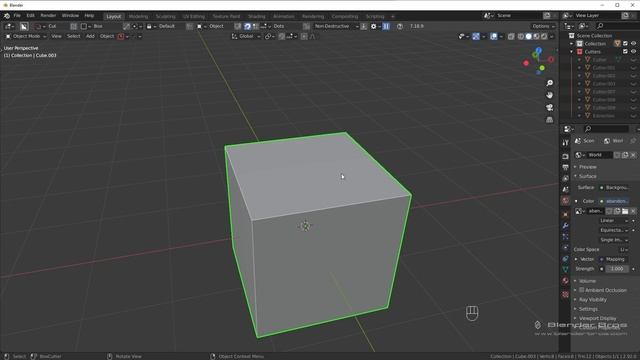Open the Default origin dropdown
640x360 pixels.
[x=163, y=26]
